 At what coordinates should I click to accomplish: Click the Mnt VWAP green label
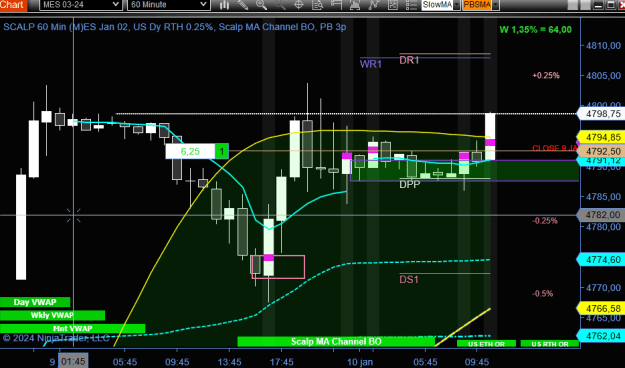[73, 329]
